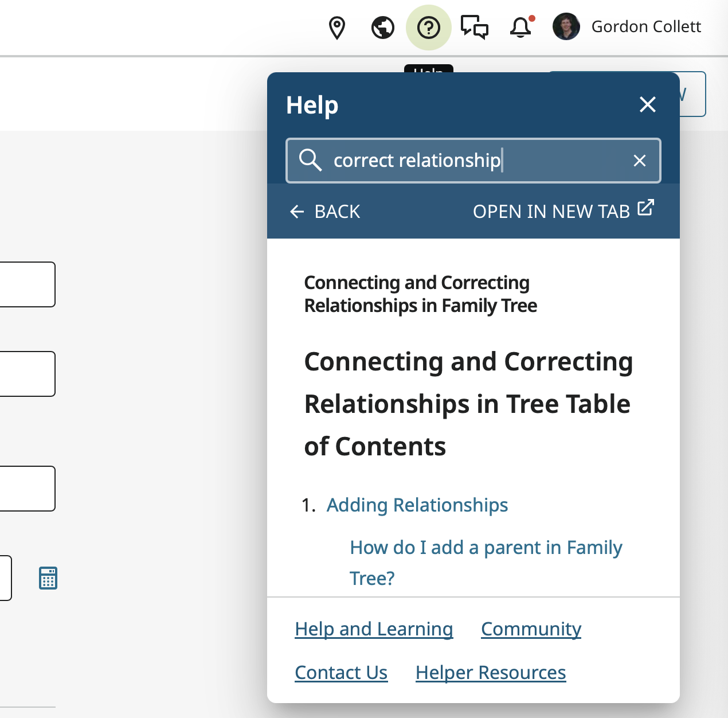The width and height of the screenshot is (728, 718).
Task: Open the chat messages icon
Action: tap(475, 28)
